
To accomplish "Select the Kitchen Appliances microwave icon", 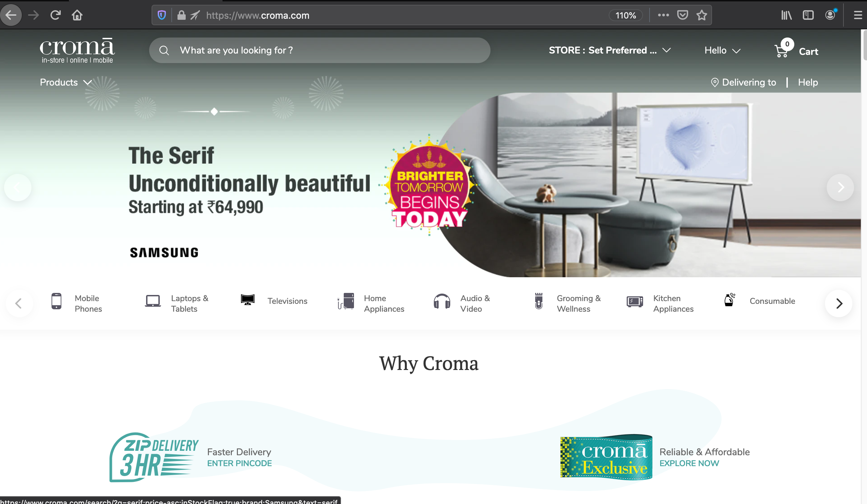I will (x=635, y=302).
